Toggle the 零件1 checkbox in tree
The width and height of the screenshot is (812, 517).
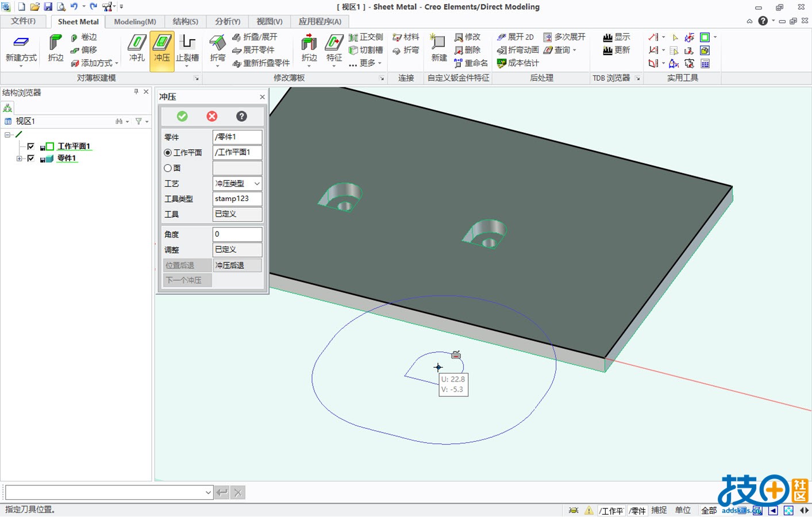pos(31,159)
